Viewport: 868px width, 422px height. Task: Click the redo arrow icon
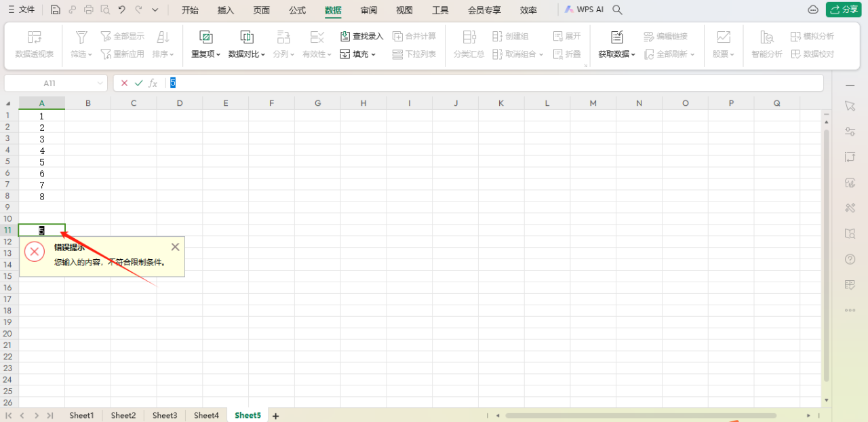(138, 9)
